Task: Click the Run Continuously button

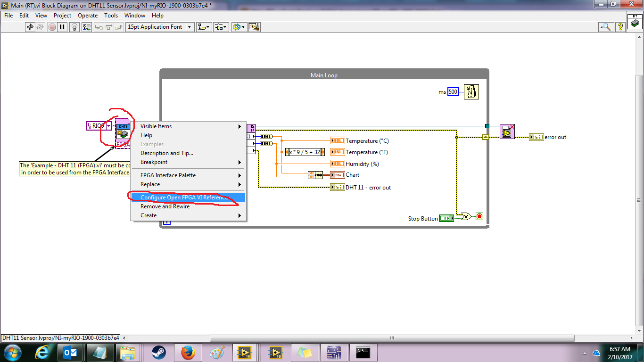Action: click(41, 27)
